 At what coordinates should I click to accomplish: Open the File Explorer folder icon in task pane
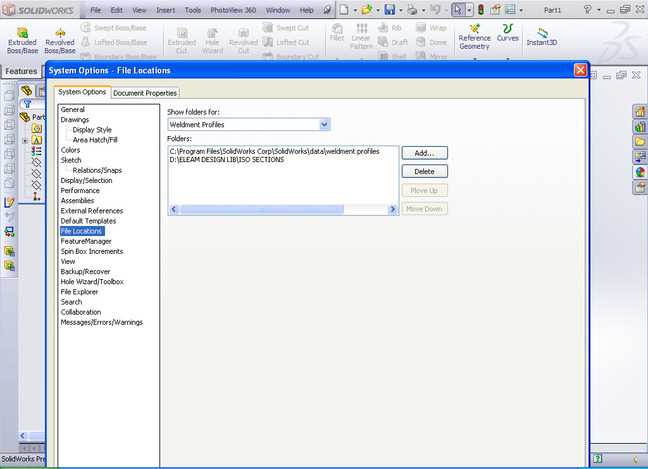click(x=640, y=142)
